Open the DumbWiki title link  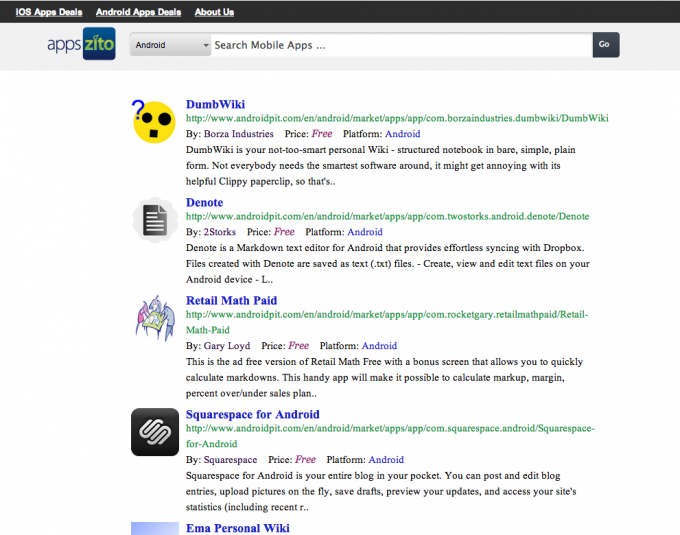click(216, 104)
